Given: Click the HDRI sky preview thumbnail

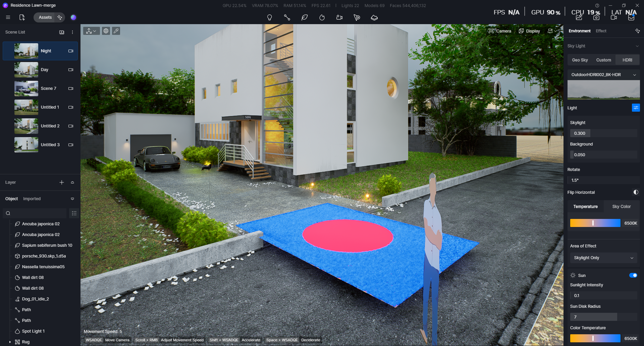Looking at the screenshot, I should click(603, 90).
